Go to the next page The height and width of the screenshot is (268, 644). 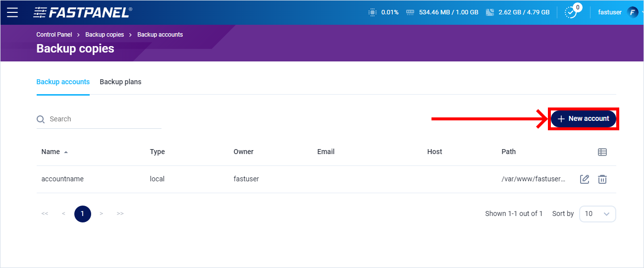tap(101, 214)
